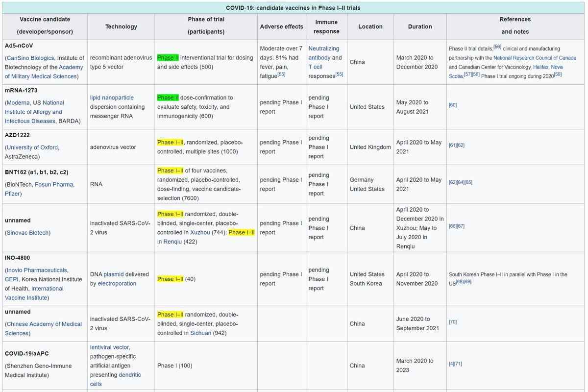Open reference [71] citation

click(458, 364)
